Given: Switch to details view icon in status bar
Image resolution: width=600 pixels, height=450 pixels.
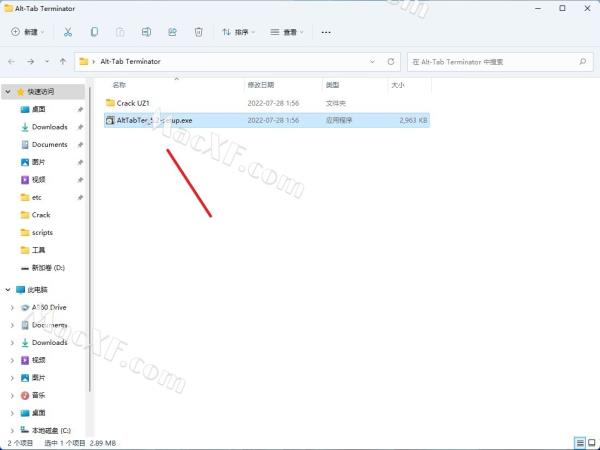Looking at the screenshot, I should click(x=580, y=443).
